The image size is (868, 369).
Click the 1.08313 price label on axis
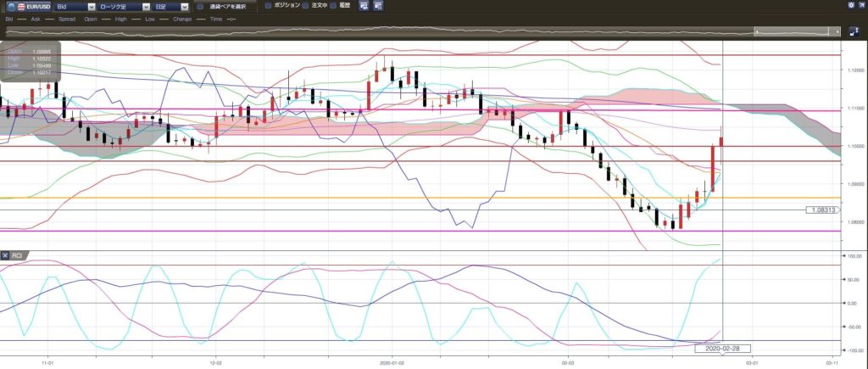(823, 210)
